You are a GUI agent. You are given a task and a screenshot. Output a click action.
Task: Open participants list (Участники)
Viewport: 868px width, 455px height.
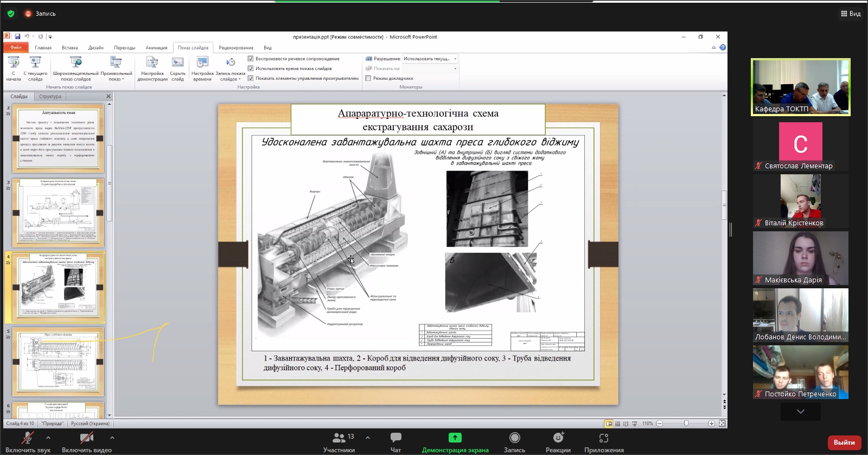(339, 438)
